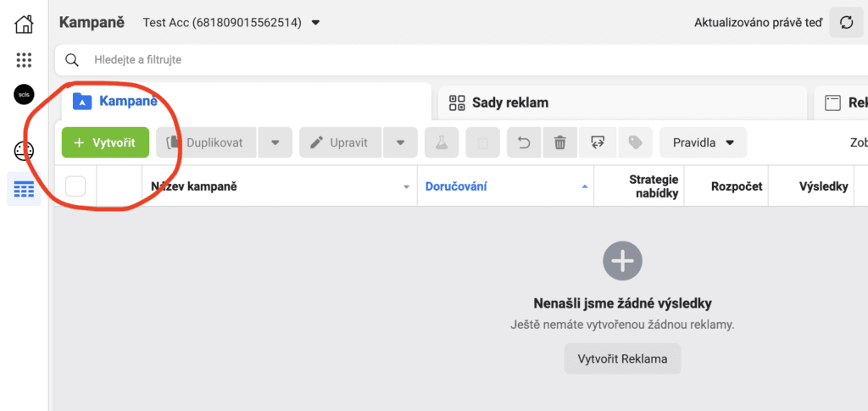Select the blue campaigns table icon
This screenshot has width=868, height=411.
coord(24,189)
